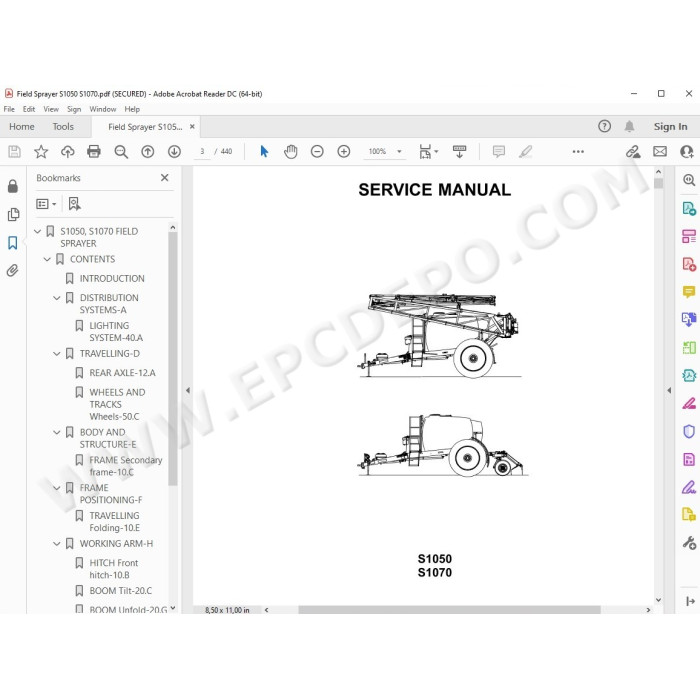Zoom in with plus icon
This screenshot has height=700, width=700.
point(344,152)
